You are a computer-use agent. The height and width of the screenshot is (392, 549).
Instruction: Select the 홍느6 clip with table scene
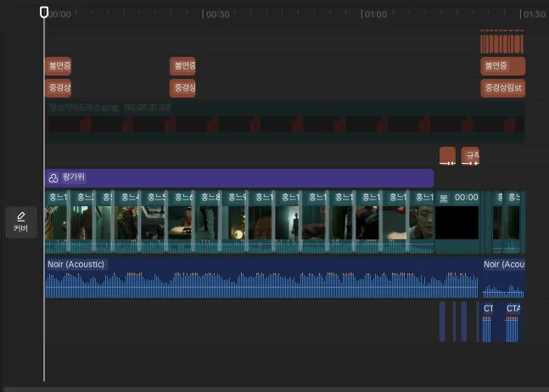tap(181, 222)
